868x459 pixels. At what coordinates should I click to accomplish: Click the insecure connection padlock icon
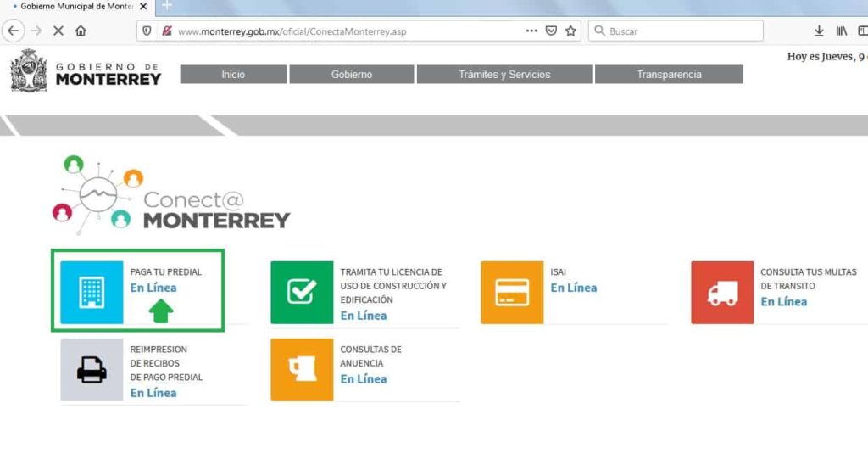[x=167, y=31]
